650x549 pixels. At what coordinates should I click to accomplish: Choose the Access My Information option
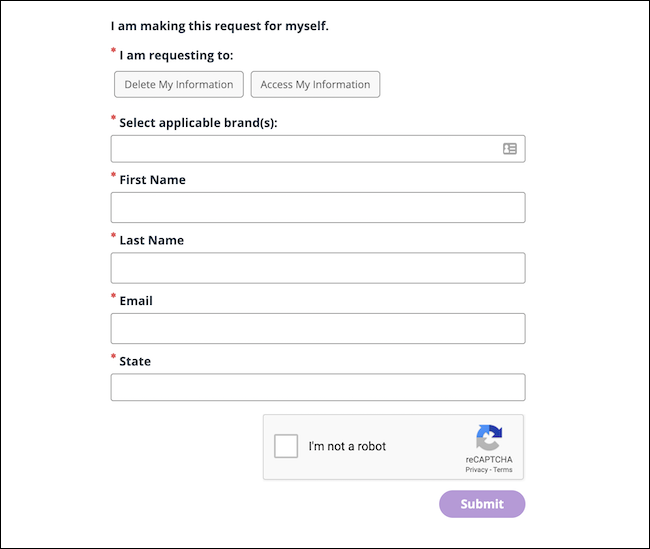pos(315,85)
